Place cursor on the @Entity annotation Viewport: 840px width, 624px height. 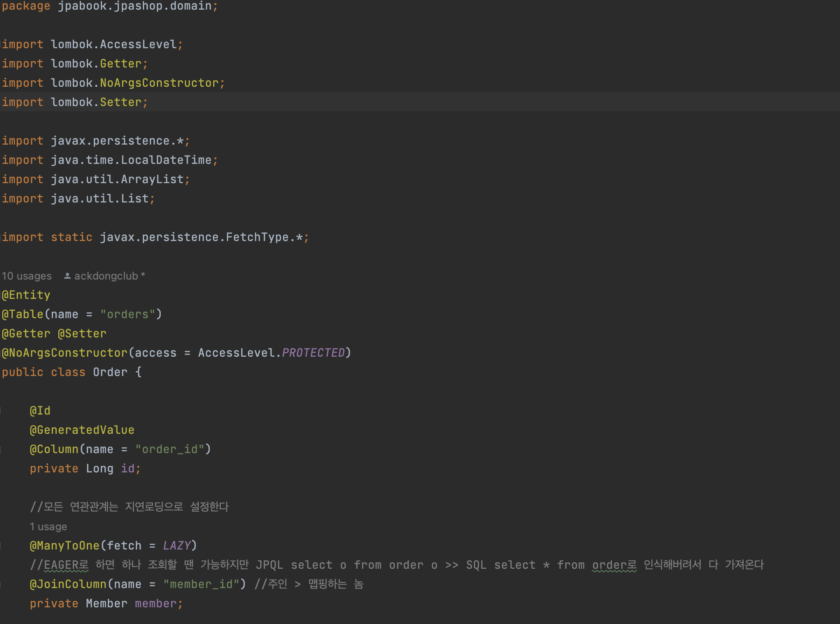(x=26, y=295)
